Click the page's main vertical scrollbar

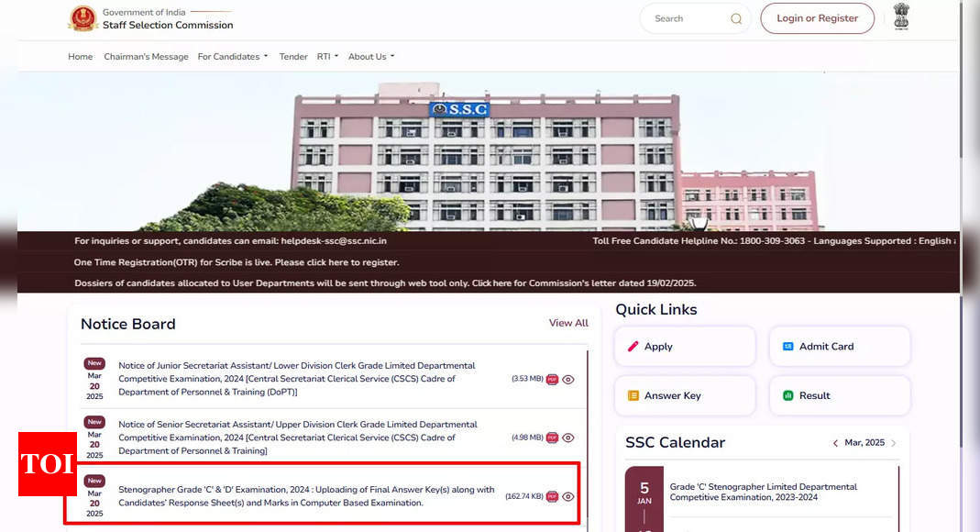tap(962, 78)
